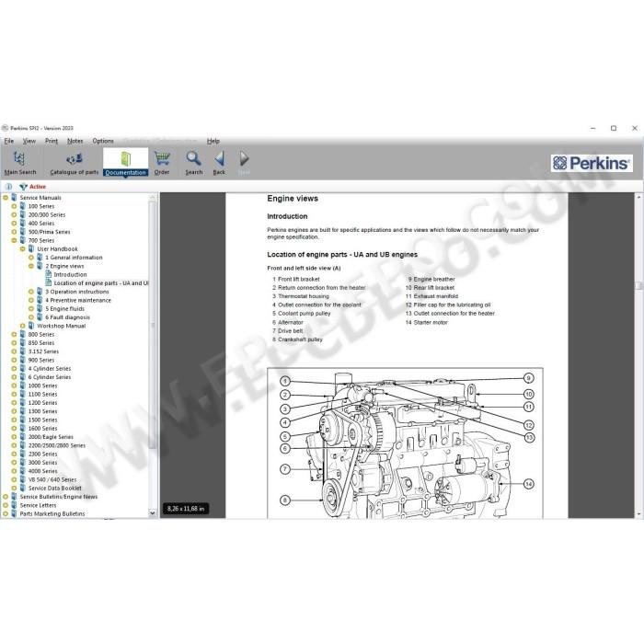Select the 1500 Series item
The image size is (644, 644).
(42, 420)
